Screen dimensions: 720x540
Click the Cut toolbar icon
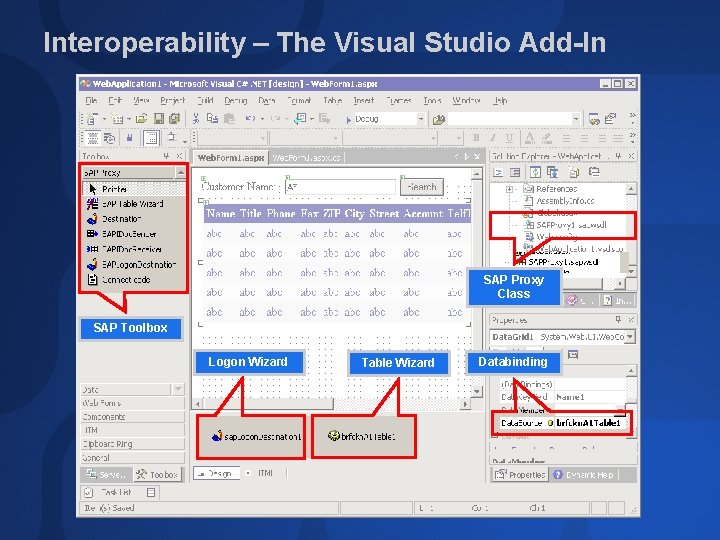(196, 119)
